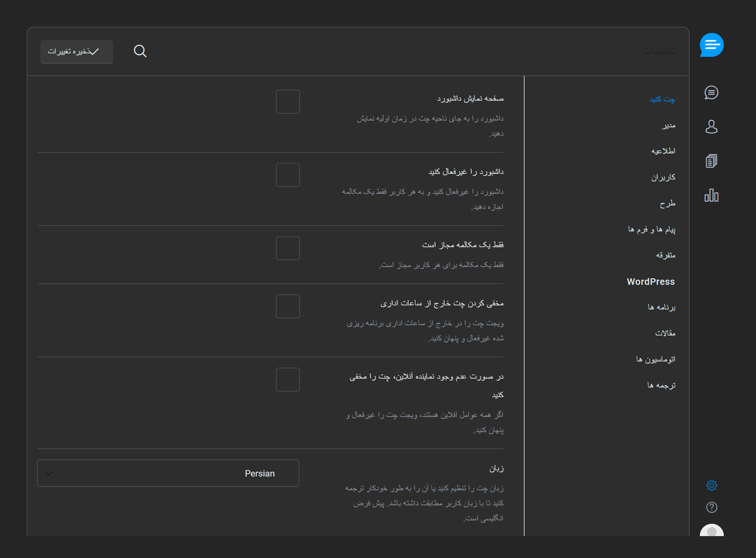The height and width of the screenshot is (558, 756).
Task: Open the پیام ها و فرم ها tab
Action: click(x=652, y=229)
